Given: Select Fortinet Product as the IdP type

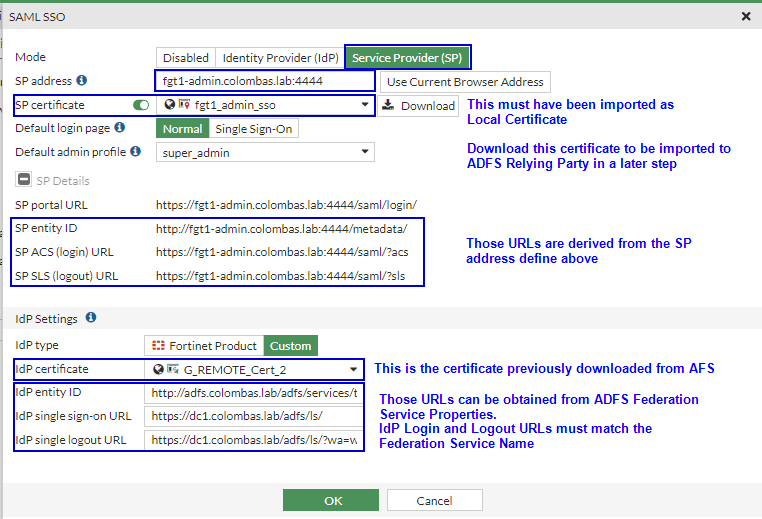Looking at the screenshot, I should [x=204, y=346].
